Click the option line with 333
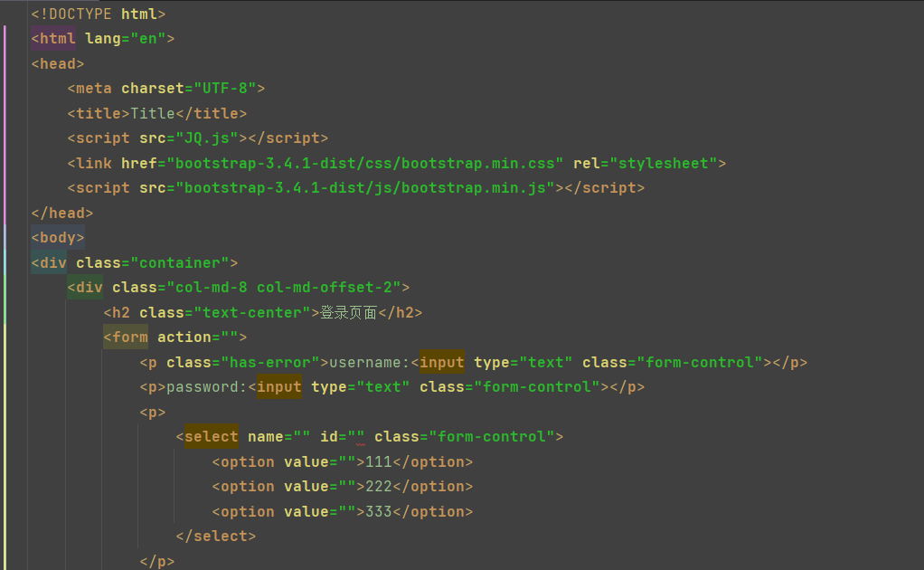The height and width of the screenshot is (570, 924). [x=343, y=512]
